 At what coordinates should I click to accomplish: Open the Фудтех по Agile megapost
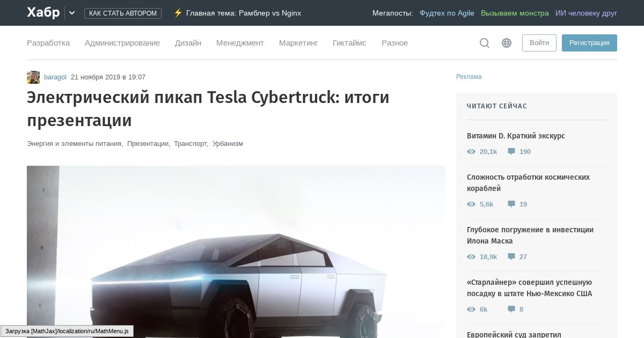coord(447,13)
